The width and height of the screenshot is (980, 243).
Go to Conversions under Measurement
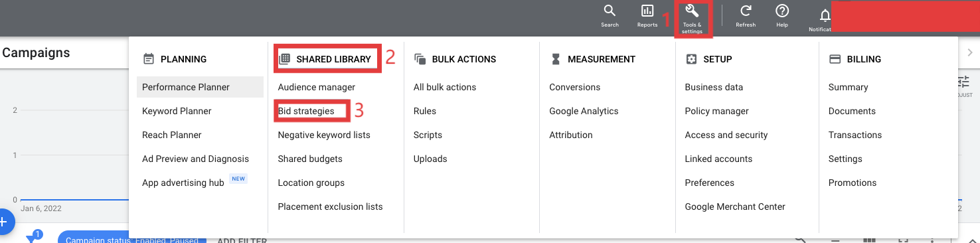pos(574,87)
